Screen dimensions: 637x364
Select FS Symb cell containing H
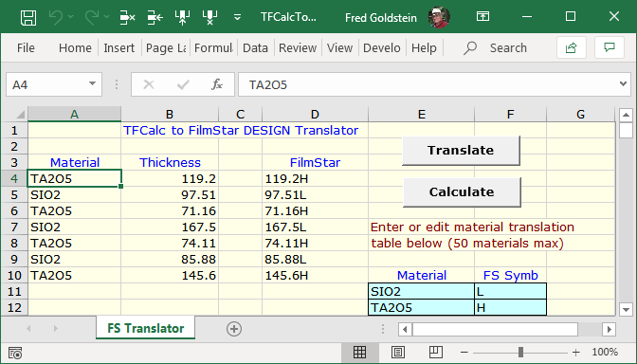510,307
